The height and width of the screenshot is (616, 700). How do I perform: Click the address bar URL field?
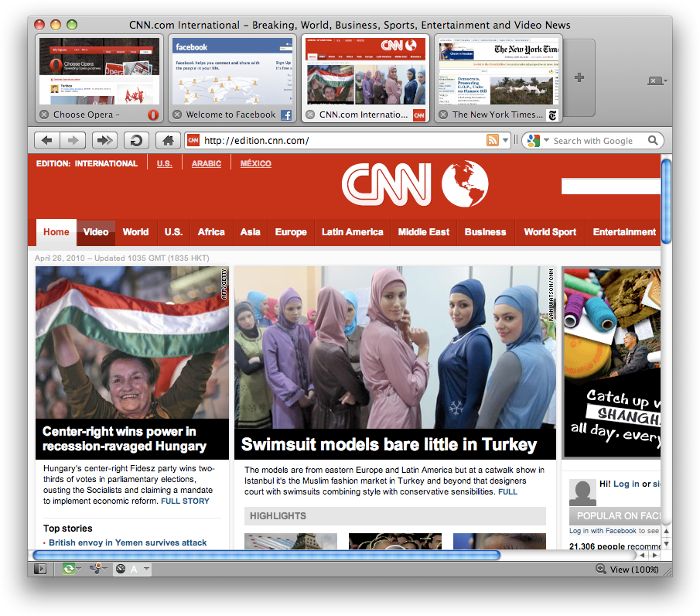pos(342,141)
